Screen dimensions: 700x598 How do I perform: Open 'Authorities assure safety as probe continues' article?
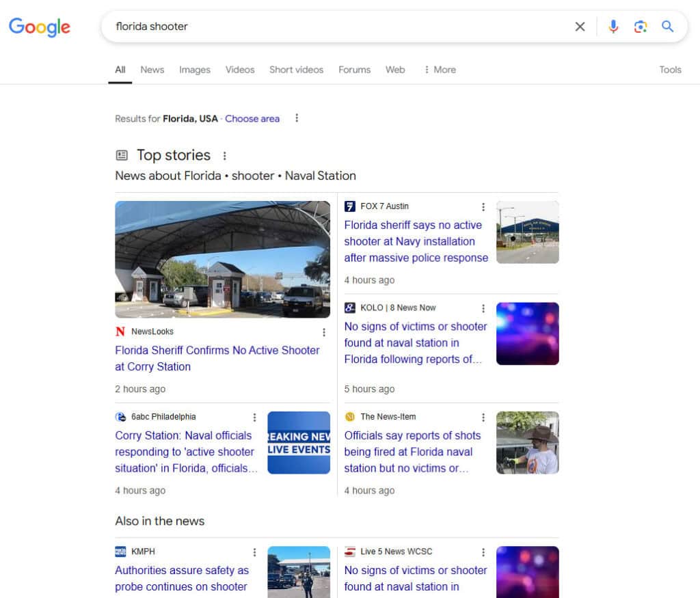tap(182, 578)
